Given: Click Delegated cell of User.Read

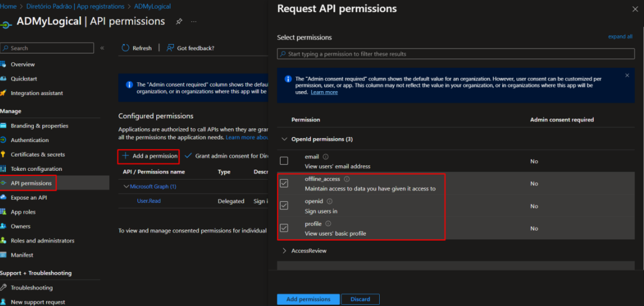Looking at the screenshot, I should tap(231, 201).
